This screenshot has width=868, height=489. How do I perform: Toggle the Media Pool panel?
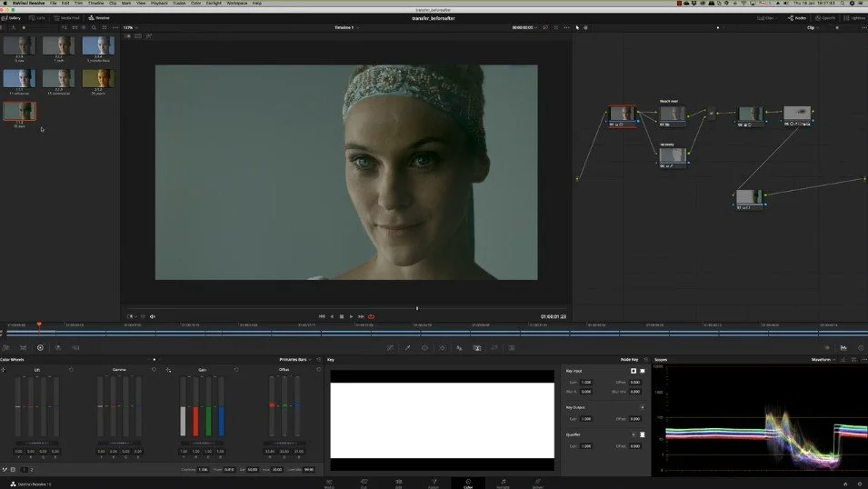pos(66,17)
